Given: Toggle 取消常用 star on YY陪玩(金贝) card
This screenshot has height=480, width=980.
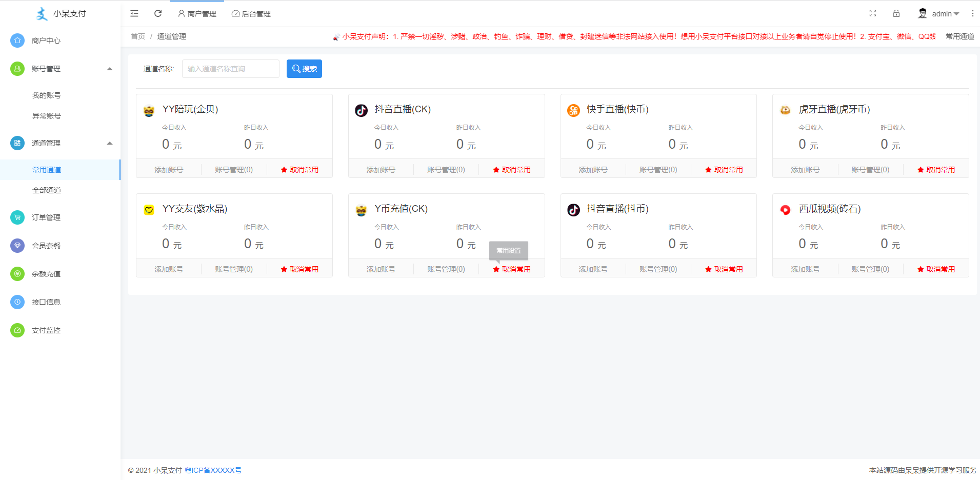Looking at the screenshot, I should pos(300,169).
